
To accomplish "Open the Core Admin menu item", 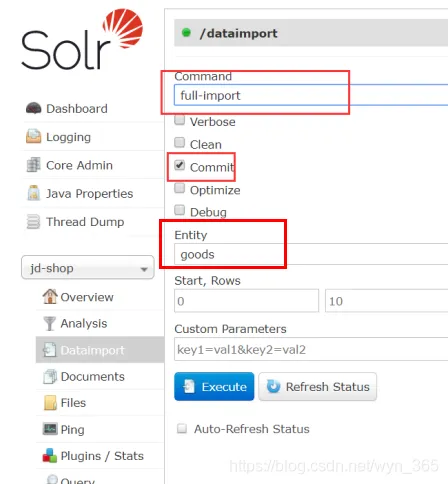I will pyautogui.click(x=79, y=165).
